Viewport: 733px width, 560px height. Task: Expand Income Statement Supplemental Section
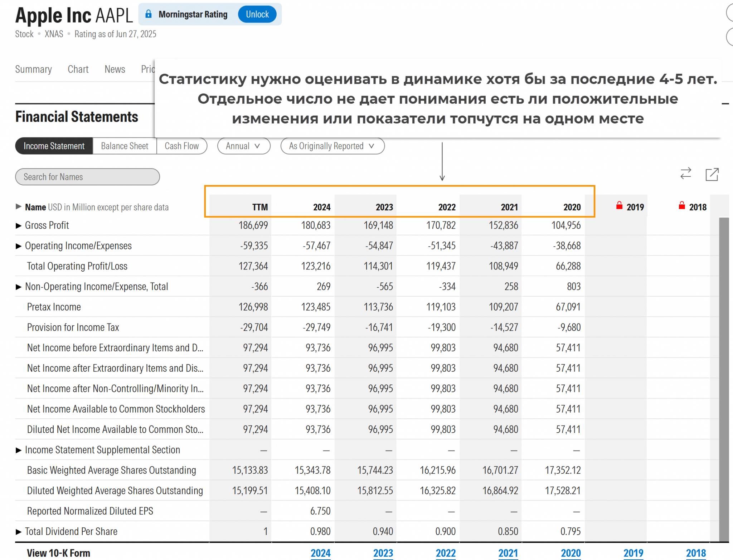click(x=19, y=450)
